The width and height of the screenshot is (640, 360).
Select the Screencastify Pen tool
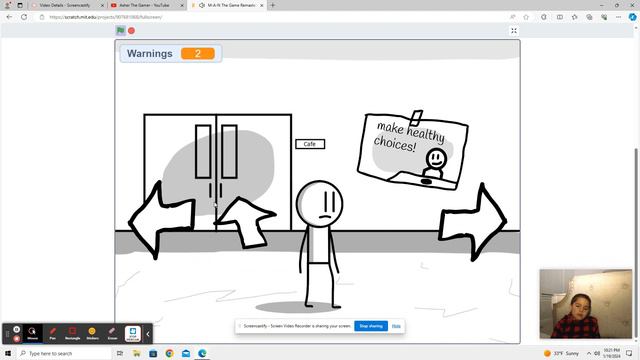[53, 333]
